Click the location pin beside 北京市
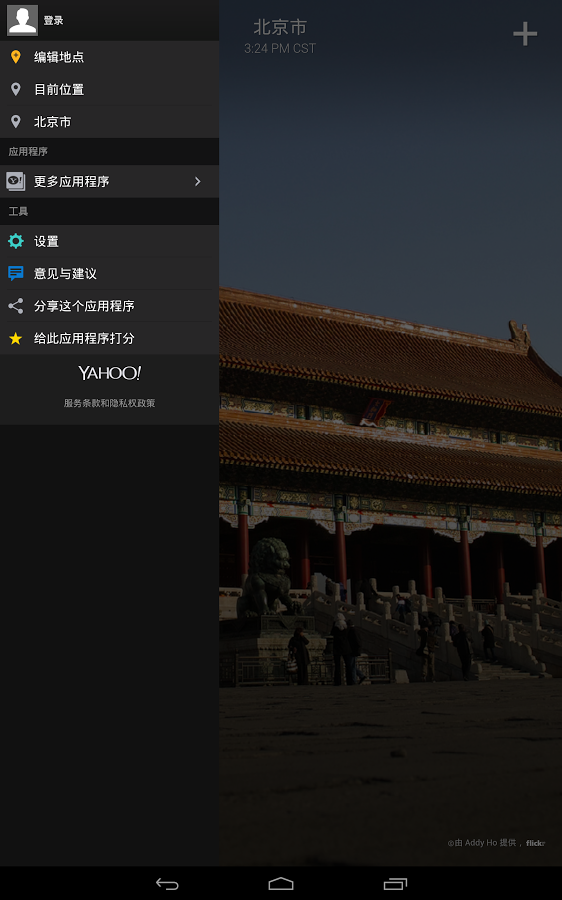This screenshot has width=562, height=900. tap(16, 121)
